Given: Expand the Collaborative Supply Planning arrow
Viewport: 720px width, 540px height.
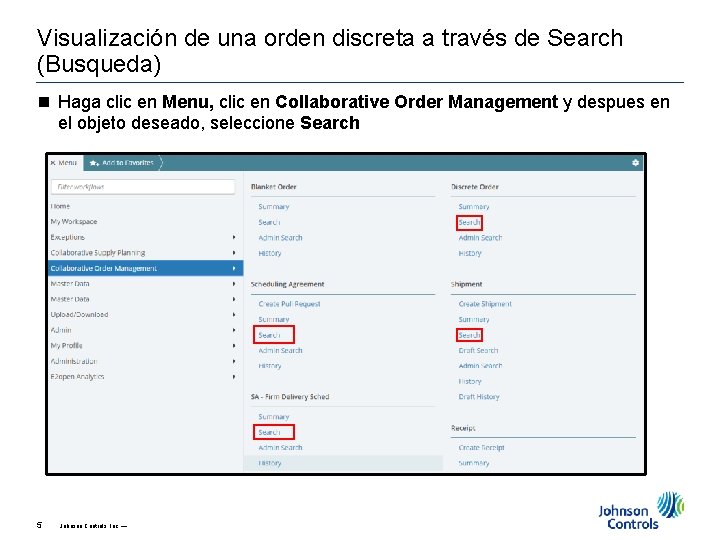Looking at the screenshot, I should [234, 253].
